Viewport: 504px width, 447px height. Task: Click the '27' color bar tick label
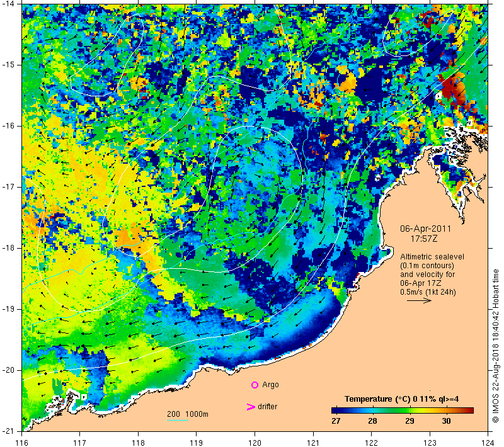[x=336, y=421]
